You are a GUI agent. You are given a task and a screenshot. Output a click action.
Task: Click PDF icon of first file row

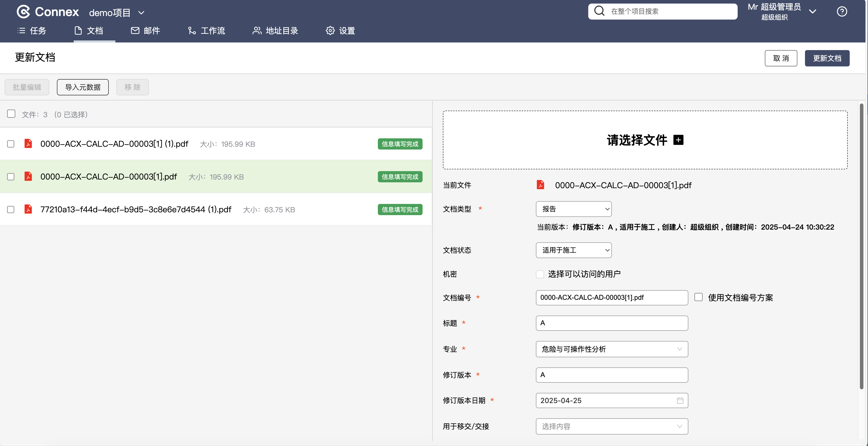(x=28, y=144)
